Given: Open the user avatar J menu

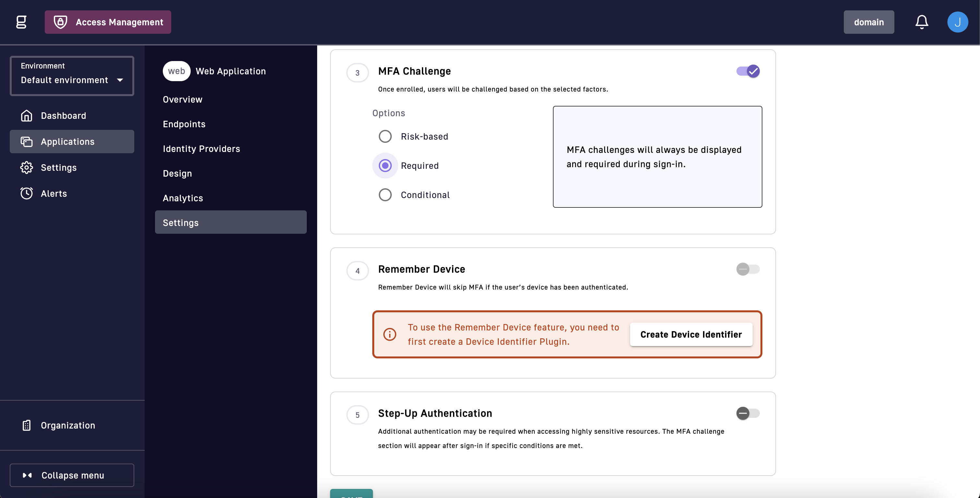Looking at the screenshot, I should click(x=958, y=22).
